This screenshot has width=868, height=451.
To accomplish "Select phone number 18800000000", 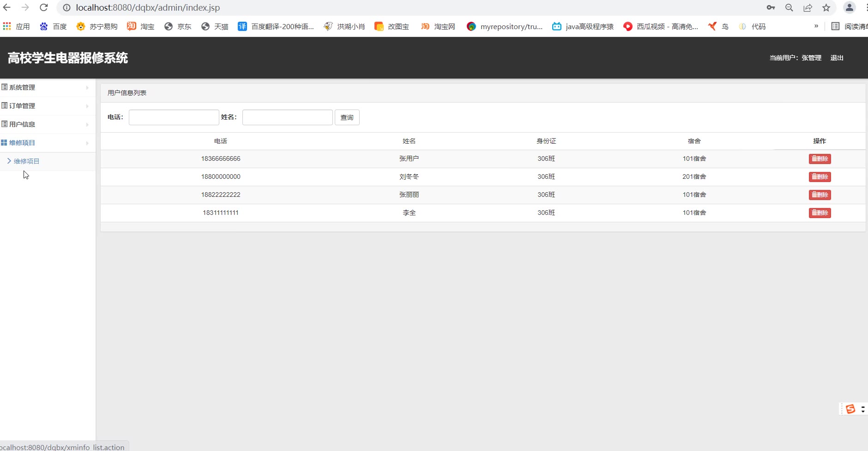I will point(221,177).
